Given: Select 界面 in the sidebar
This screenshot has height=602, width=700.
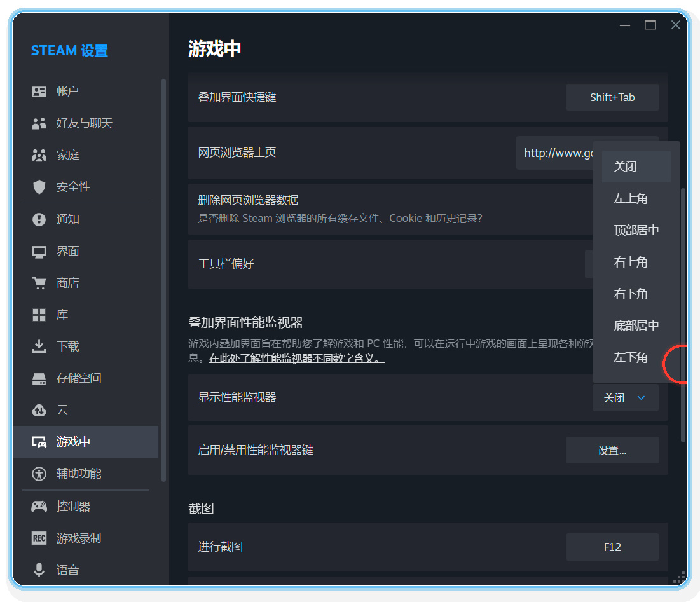Looking at the screenshot, I should 86,251.
